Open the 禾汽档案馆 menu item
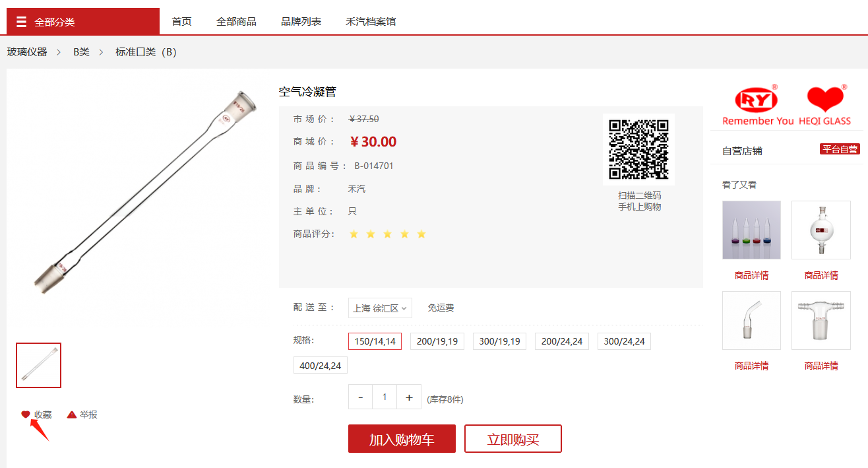This screenshot has width=868, height=468. pos(371,22)
